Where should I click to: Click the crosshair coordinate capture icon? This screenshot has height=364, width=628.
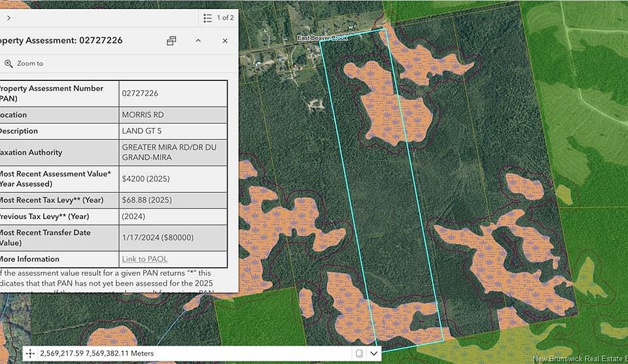30,354
